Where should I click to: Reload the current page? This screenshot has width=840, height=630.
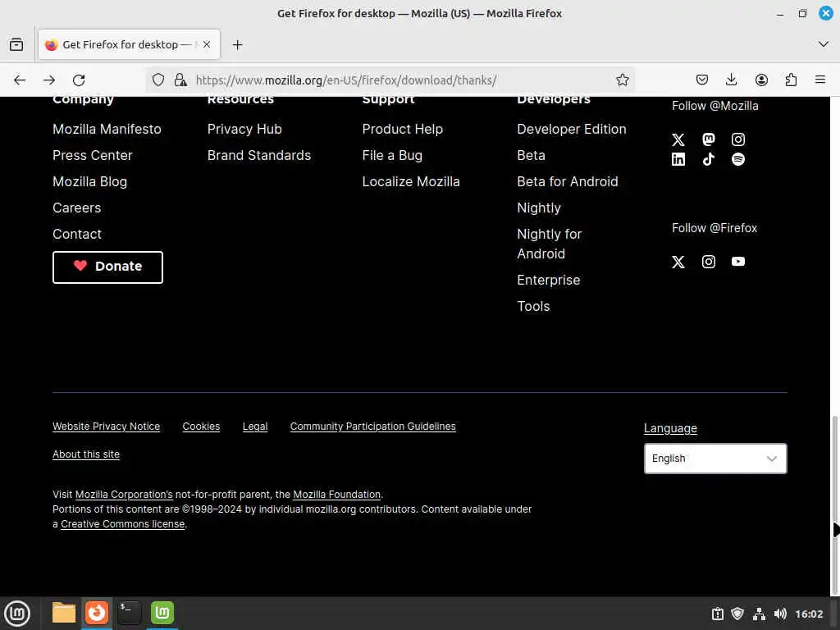click(x=79, y=80)
